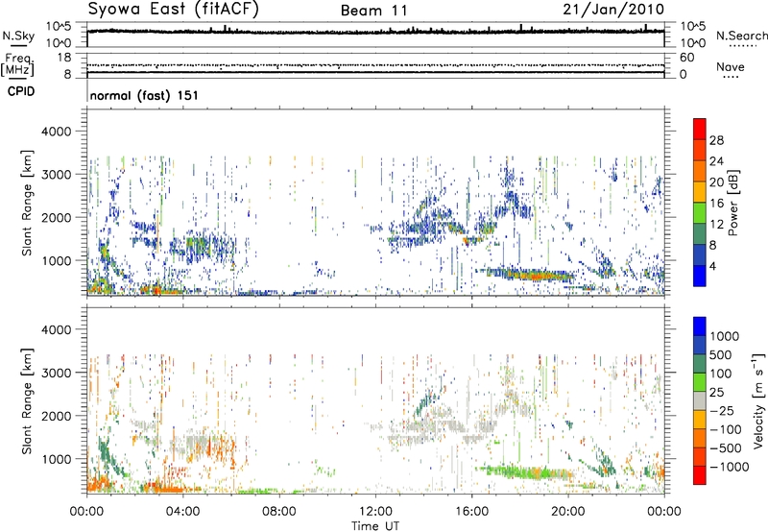The image size is (768, 532).
Task: Click the "-25" label on Velocity colorbar
Action: click(722, 410)
